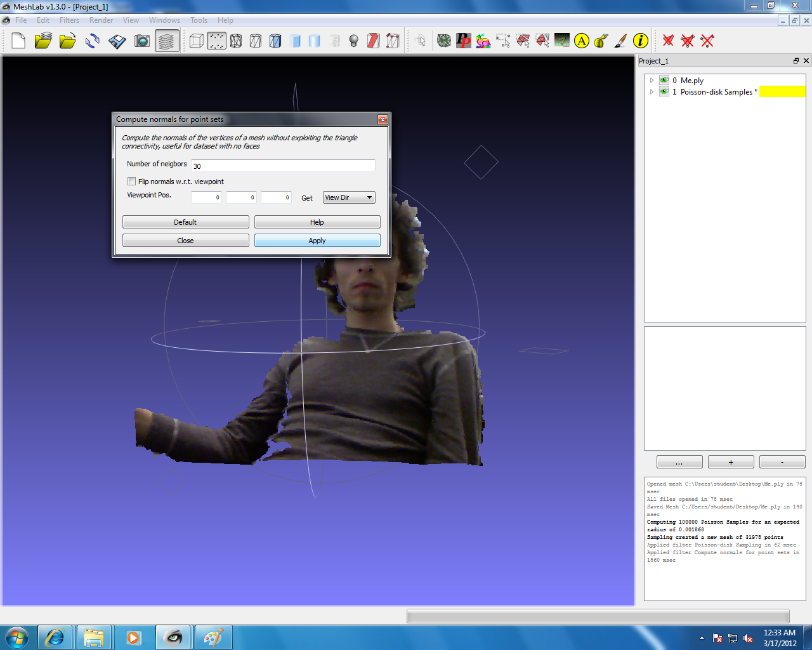Open the Tools menu
812x650 pixels.
click(x=199, y=20)
